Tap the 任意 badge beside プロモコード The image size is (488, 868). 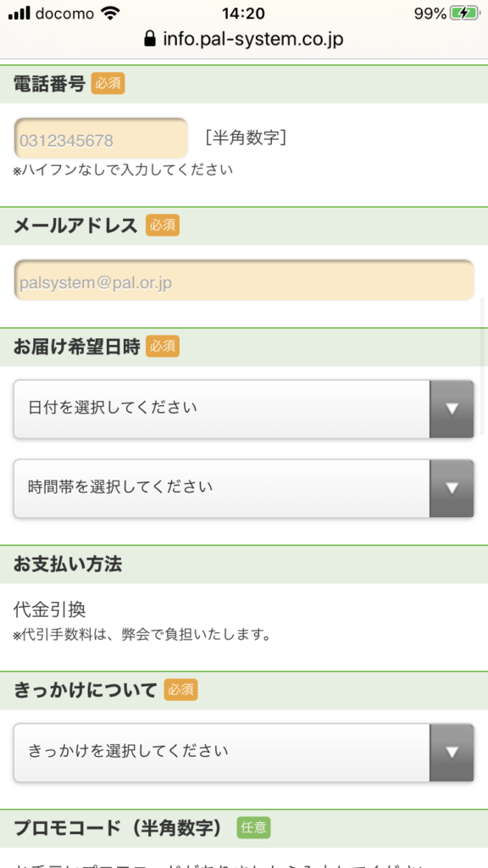click(253, 827)
